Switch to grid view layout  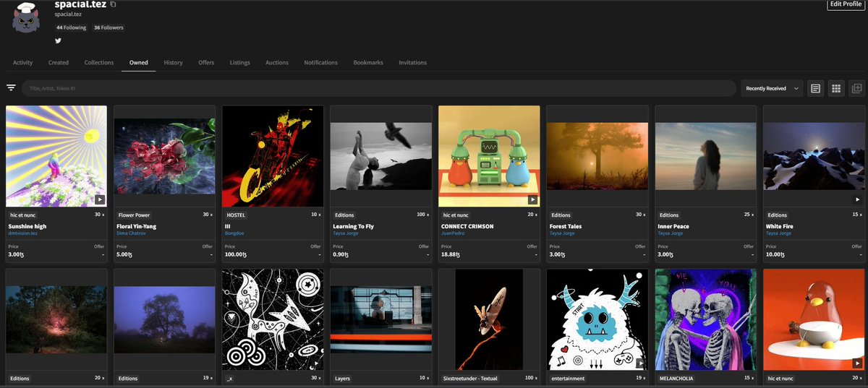pyautogui.click(x=836, y=88)
